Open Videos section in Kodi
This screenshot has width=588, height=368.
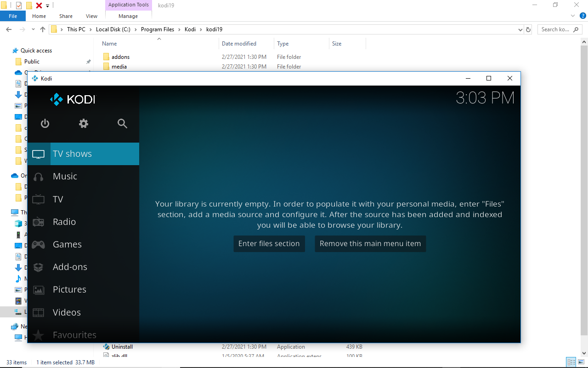[x=83, y=312]
